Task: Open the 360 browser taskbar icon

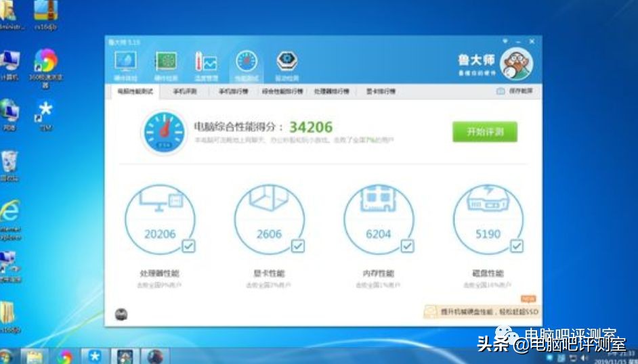Action: 65,357
